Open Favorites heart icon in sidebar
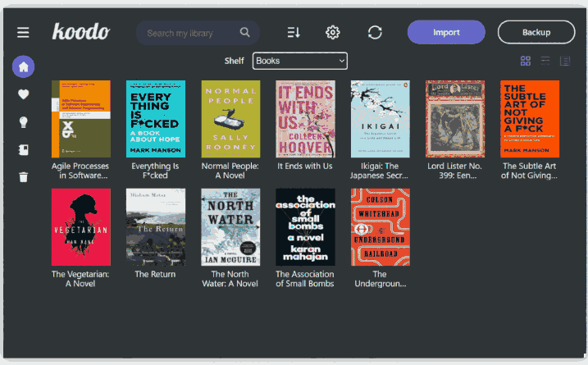This screenshot has width=588, height=365. 23,94
